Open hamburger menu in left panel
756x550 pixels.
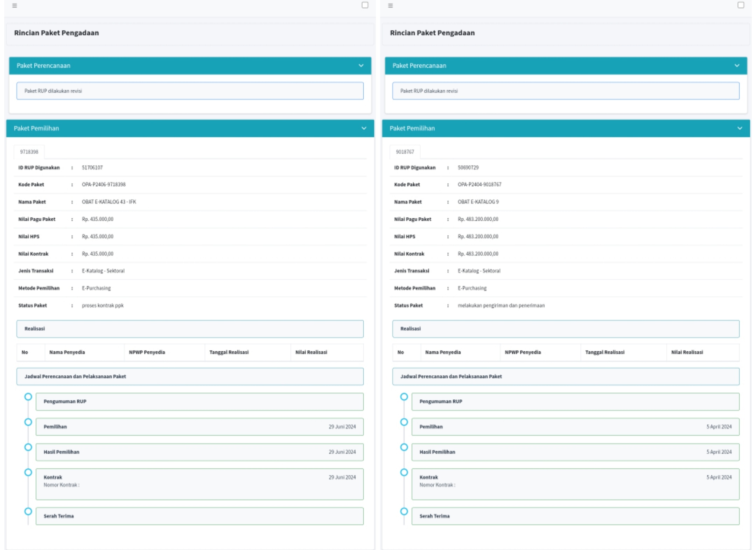[14, 6]
